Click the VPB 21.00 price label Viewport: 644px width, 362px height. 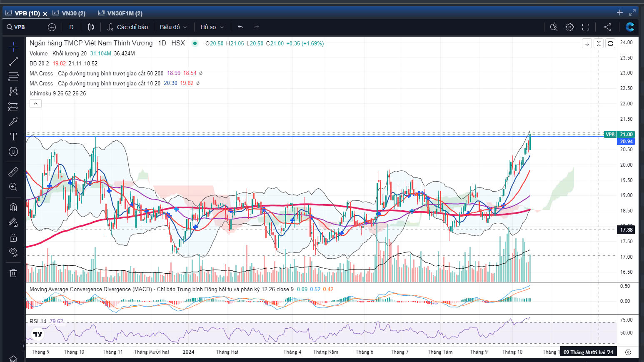[x=619, y=135]
